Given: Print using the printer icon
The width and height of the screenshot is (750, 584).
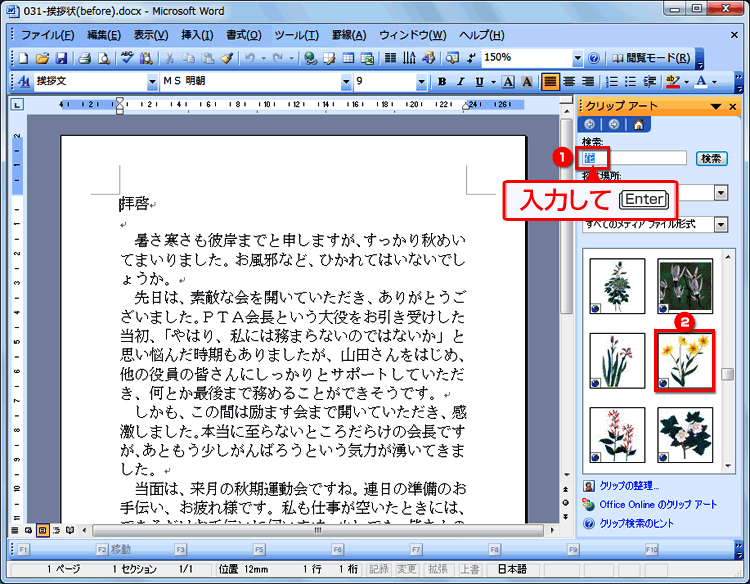Looking at the screenshot, I should [x=85, y=58].
